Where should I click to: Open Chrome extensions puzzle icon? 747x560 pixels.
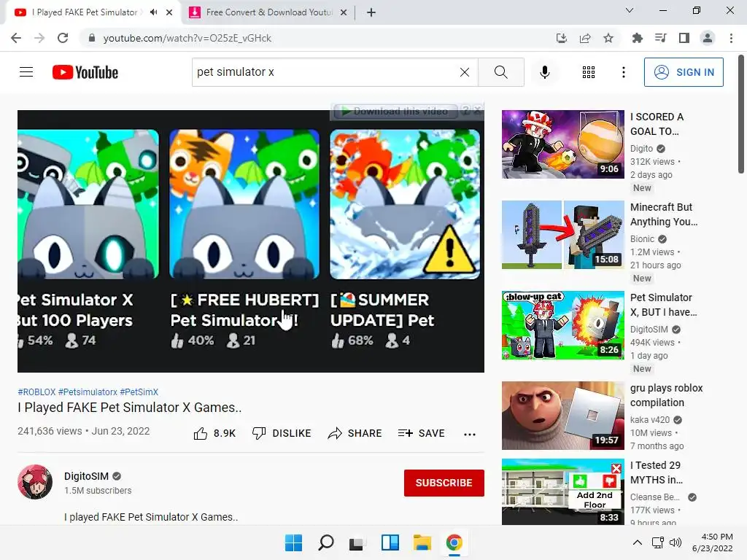tap(638, 38)
